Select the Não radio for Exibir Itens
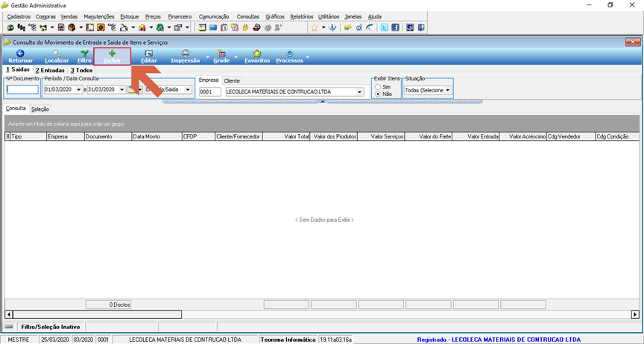Screen dimensions: 644x344 pyautogui.click(x=378, y=94)
